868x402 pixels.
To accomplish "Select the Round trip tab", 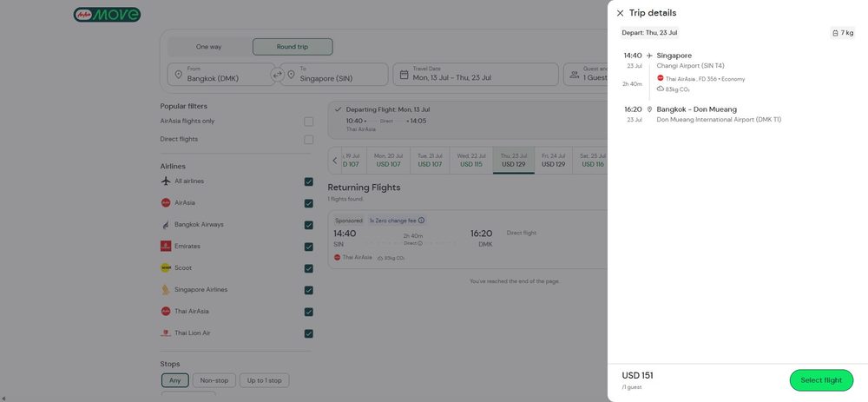I will (x=293, y=47).
